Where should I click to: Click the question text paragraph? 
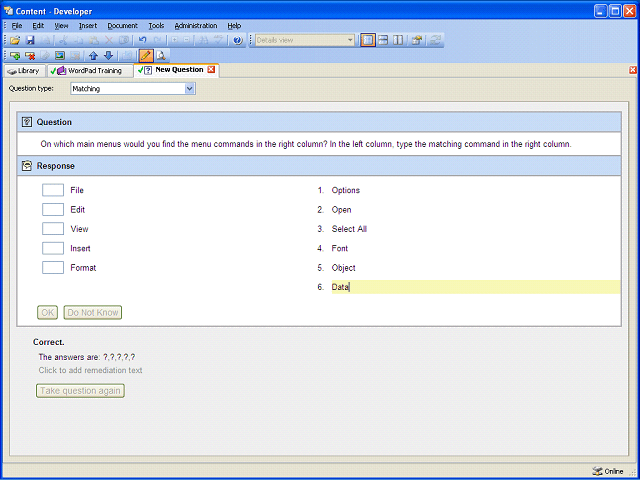click(306, 144)
